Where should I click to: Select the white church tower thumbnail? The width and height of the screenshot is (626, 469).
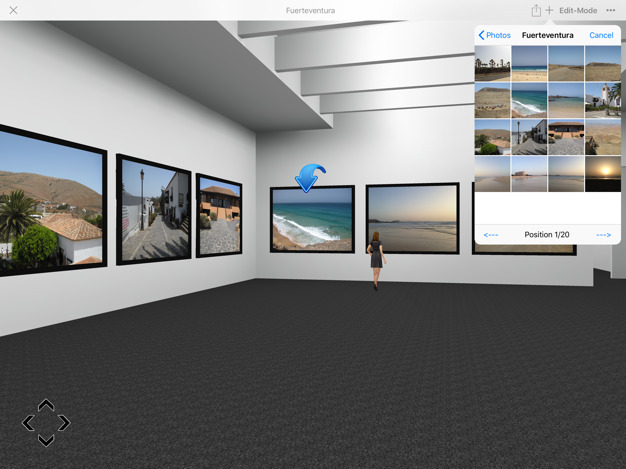603,100
